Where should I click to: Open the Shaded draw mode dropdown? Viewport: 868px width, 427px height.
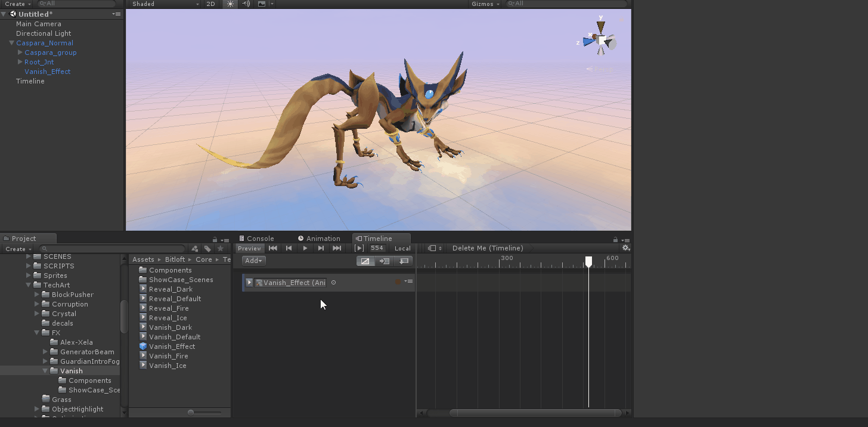click(165, 4)
